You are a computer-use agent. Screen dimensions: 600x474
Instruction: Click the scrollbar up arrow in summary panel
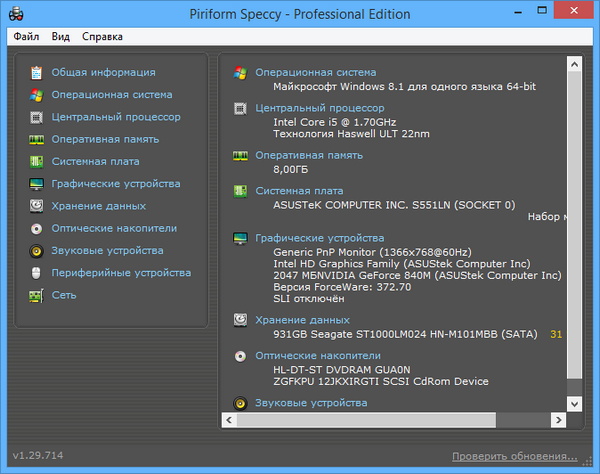pyautogui.click(x=574, y=63)
